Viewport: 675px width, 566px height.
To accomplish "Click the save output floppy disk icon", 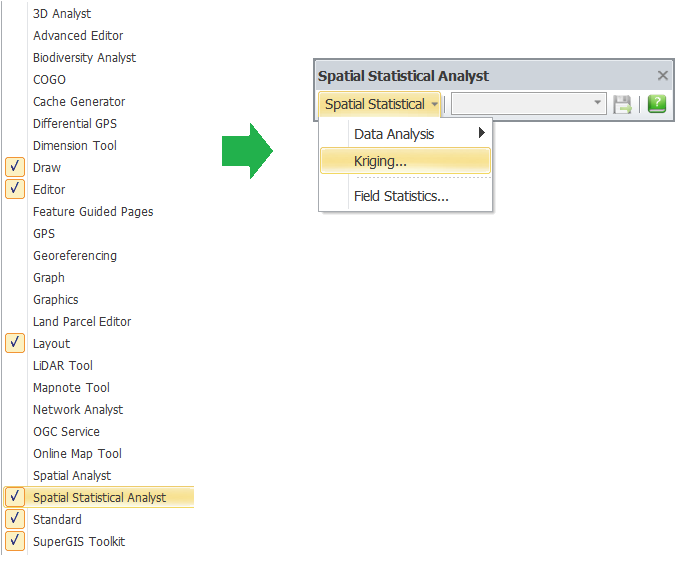I will pos(622,105).
